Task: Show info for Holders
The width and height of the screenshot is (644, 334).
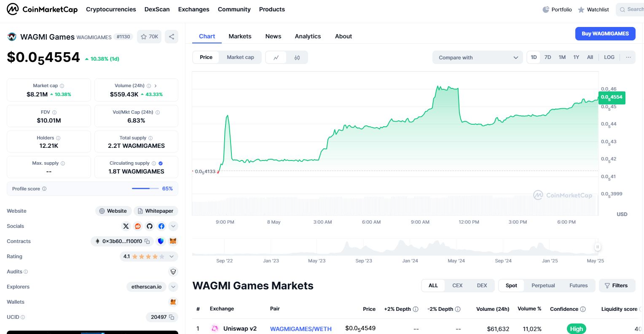Action: click(x=58, y=138)
